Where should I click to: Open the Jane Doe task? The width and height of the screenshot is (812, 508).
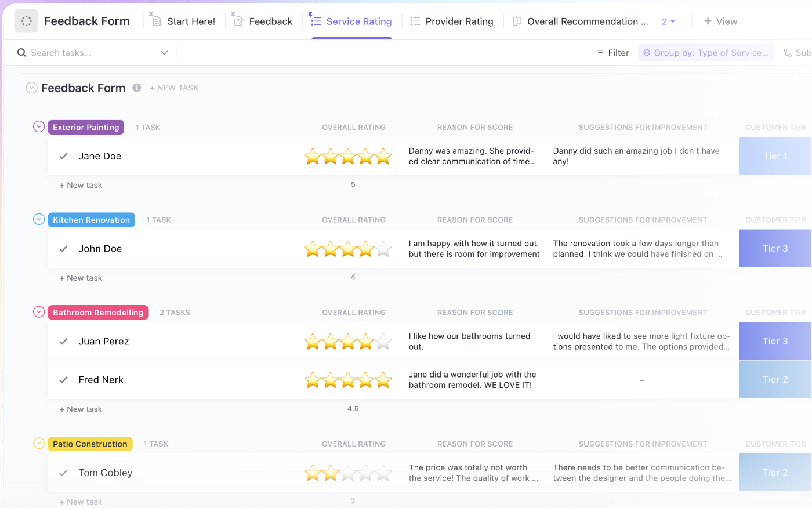pos(100,156)
